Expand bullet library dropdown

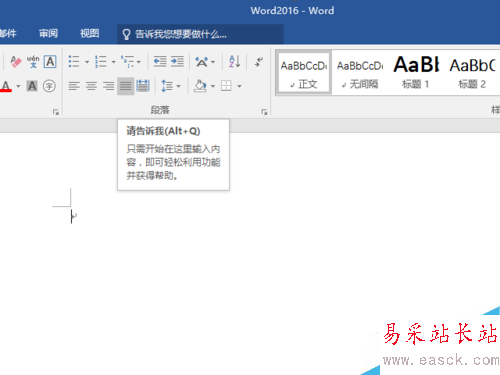click(87, 62)
